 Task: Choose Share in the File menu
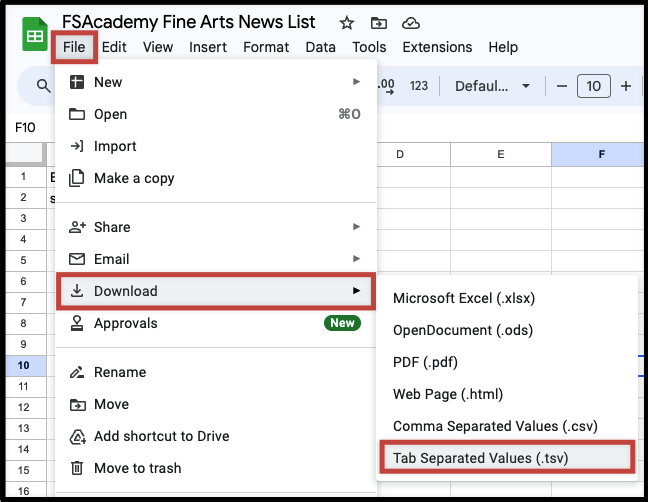[216, 227]
